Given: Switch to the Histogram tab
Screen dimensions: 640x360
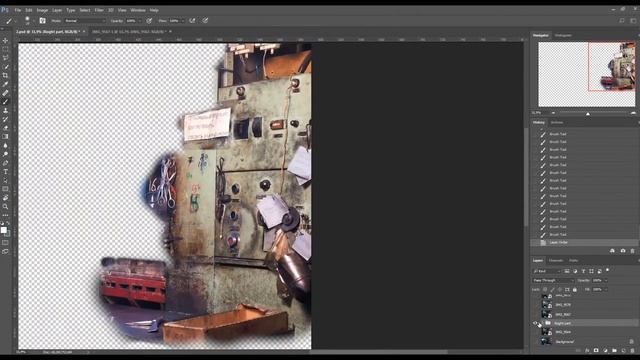Looking at the screenshot, I should click(x=563, y=36).
